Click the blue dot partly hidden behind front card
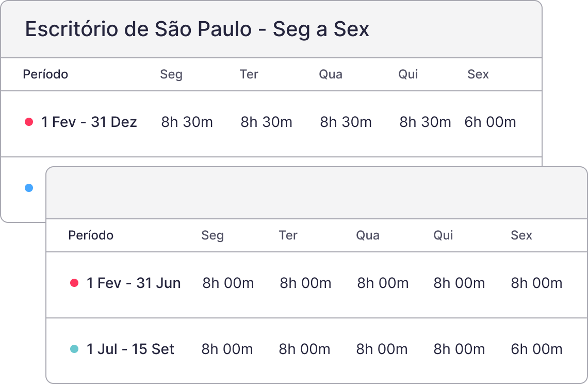The width and height of the screenshot is (588, 384). (x=29, y=188)
